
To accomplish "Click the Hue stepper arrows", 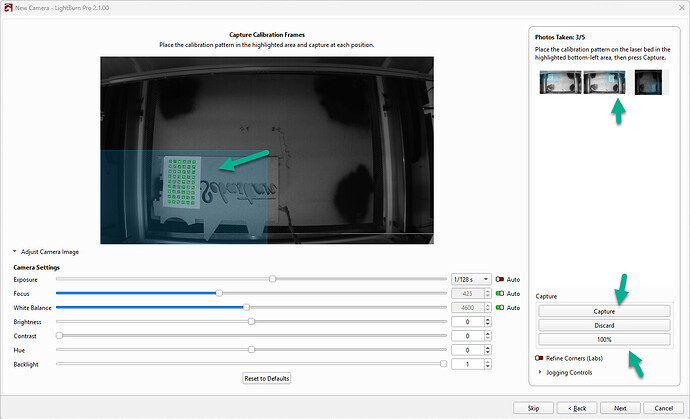I will point(488,350).
